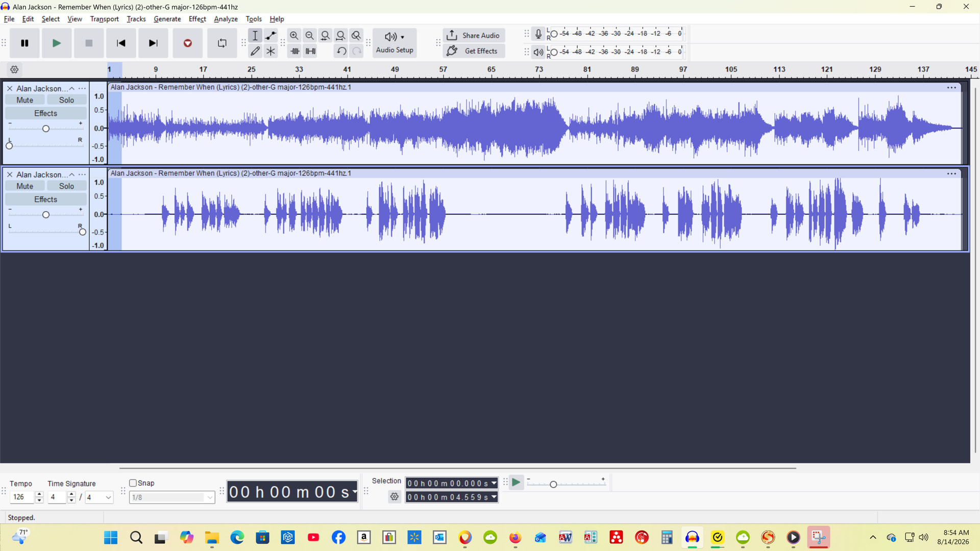Open the first clip's three-dot menu

tap(951, 88)
